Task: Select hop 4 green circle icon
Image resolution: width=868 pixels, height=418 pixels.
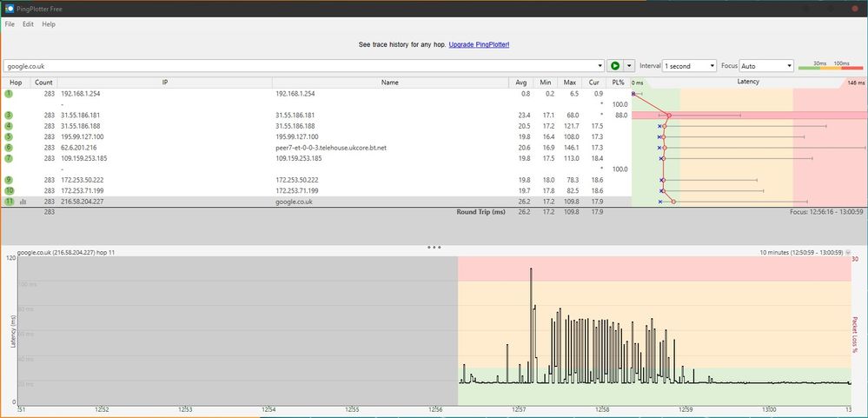Action: (x=9, y=126)
